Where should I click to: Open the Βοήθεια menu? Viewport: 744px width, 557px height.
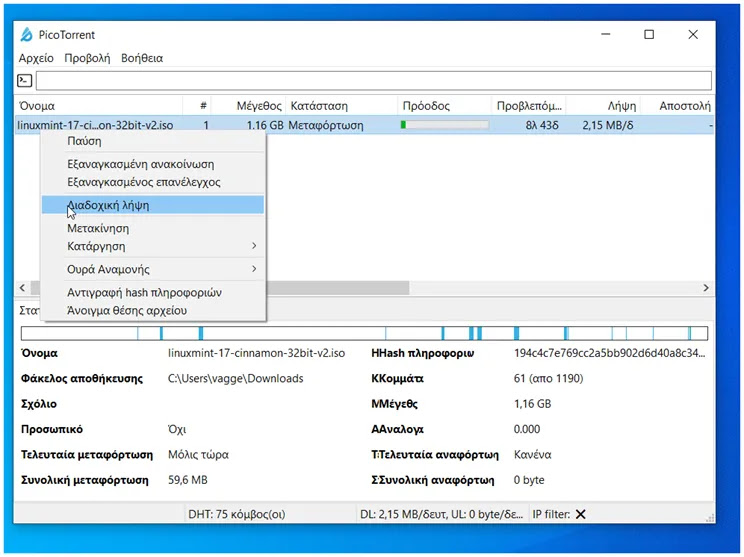[x=142, y=58]
